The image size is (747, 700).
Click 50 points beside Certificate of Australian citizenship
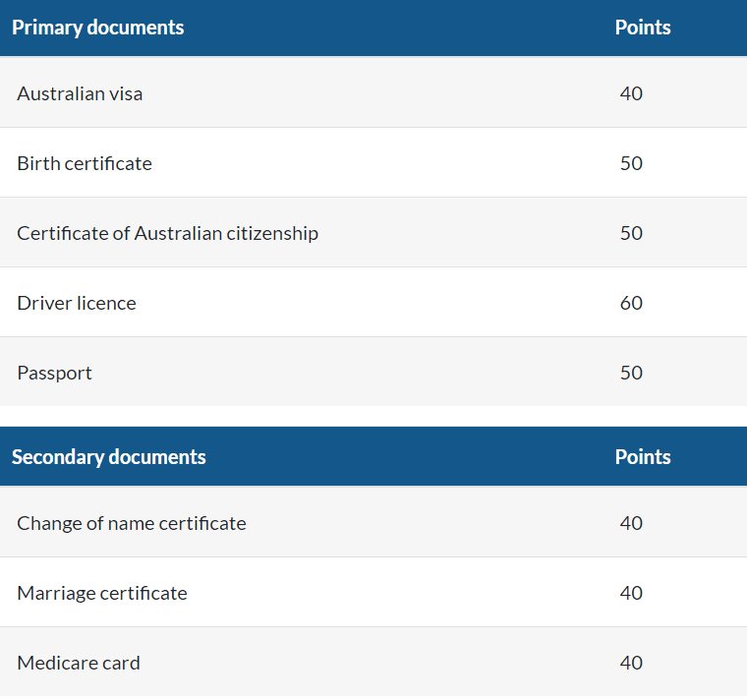(x=631, y=233)
